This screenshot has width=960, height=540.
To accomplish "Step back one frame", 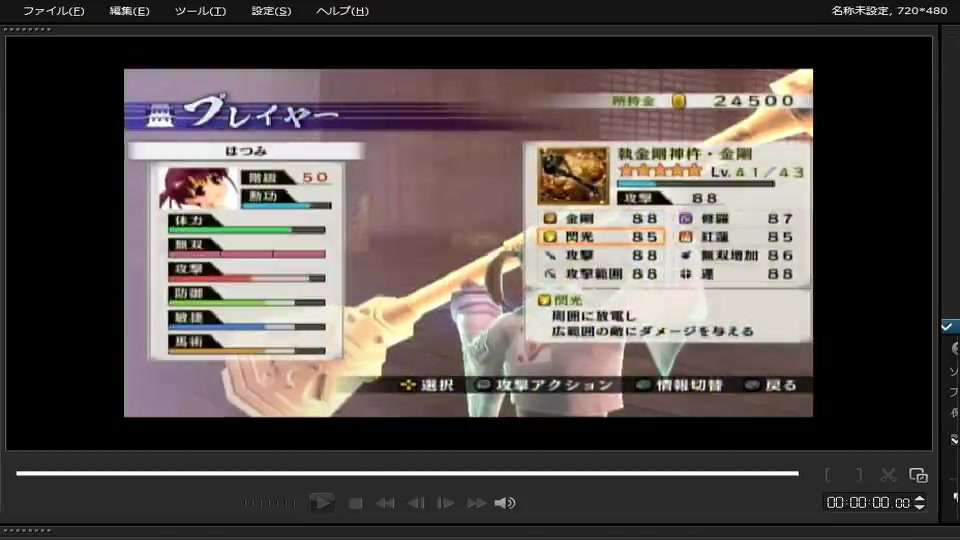I will [x=416, y=503].
